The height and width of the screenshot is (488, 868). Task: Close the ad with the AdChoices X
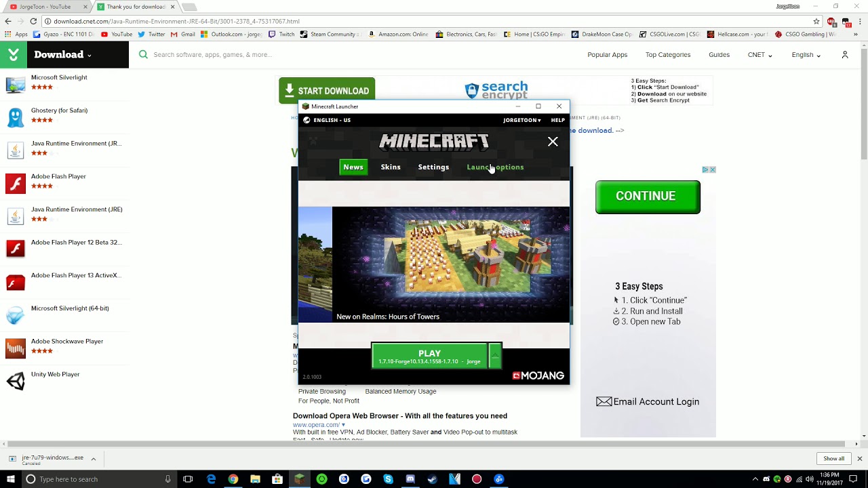713,169
